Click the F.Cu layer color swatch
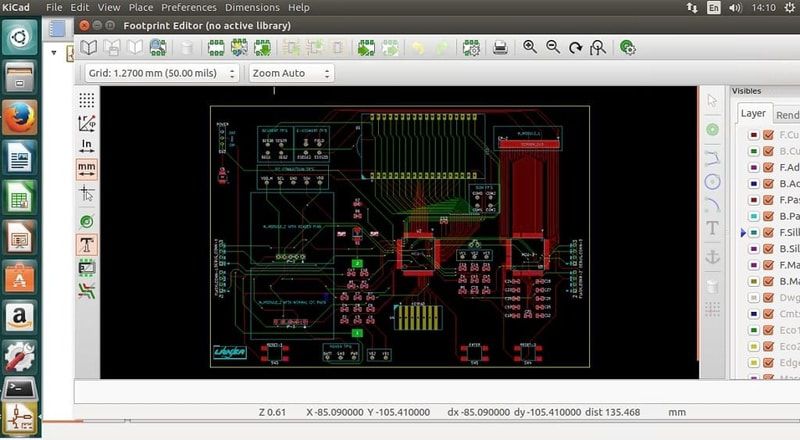Image resolution: width=800 pixels, height=440 pixels. click(754, 135)
